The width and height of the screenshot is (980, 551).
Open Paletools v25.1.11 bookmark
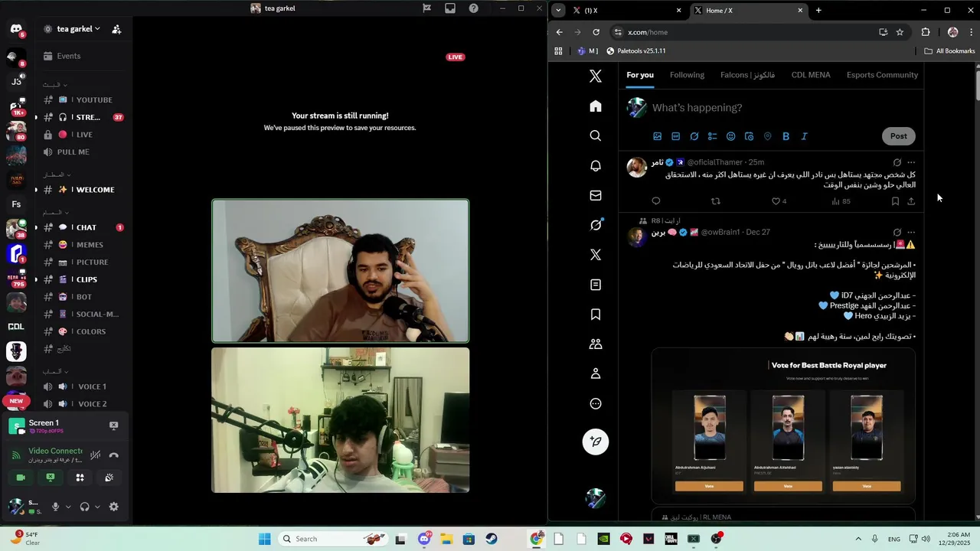click(x=635, y=51)
